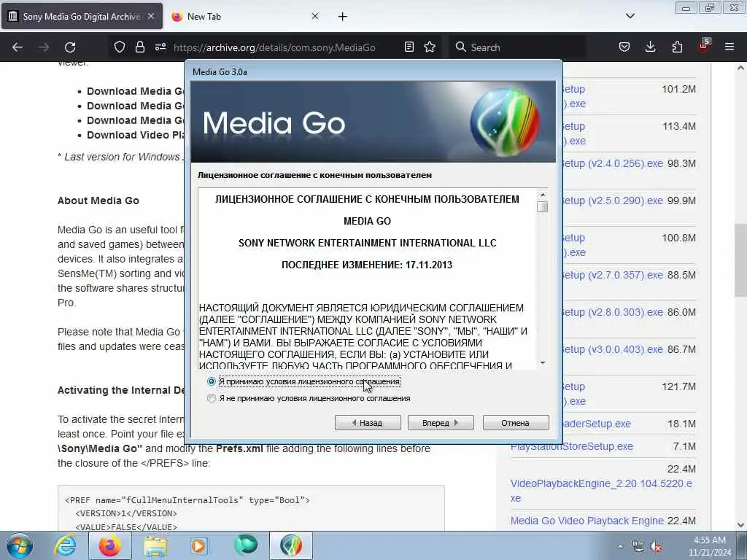The image size is (747, 560).
Task: Click the page scrollbar up arrow
Action: [x=741, y=68]
